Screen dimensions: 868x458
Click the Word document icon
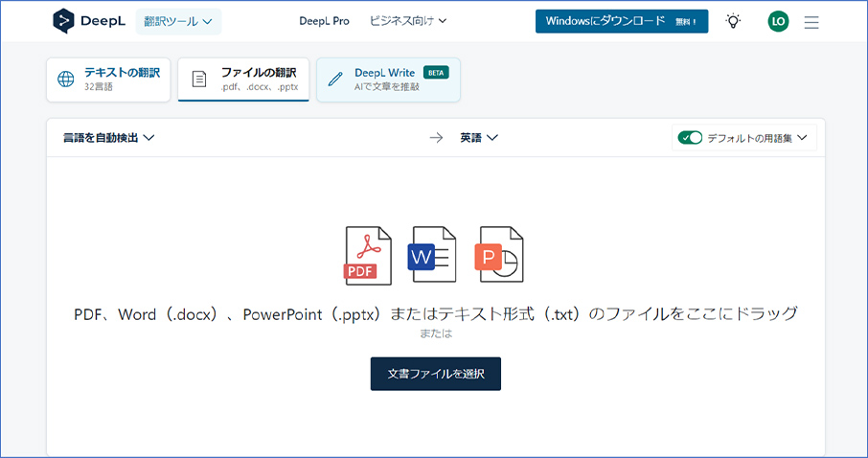(x=432, y=254)
